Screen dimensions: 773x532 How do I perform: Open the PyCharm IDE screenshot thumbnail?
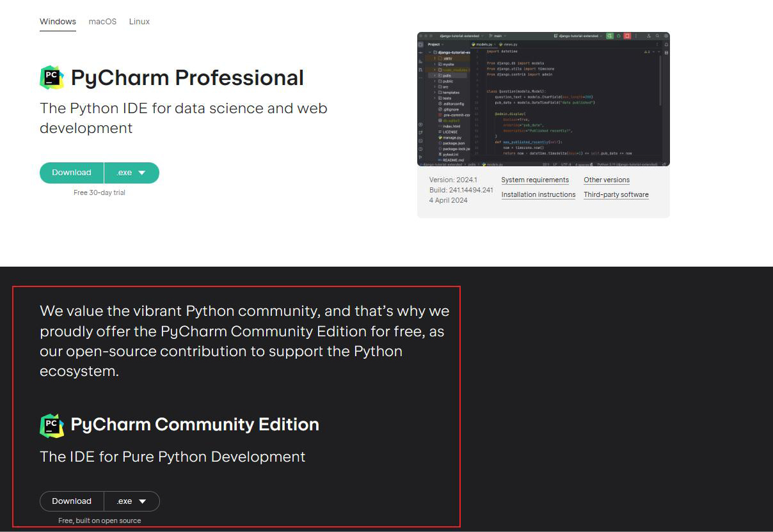[x=543, y=99]
